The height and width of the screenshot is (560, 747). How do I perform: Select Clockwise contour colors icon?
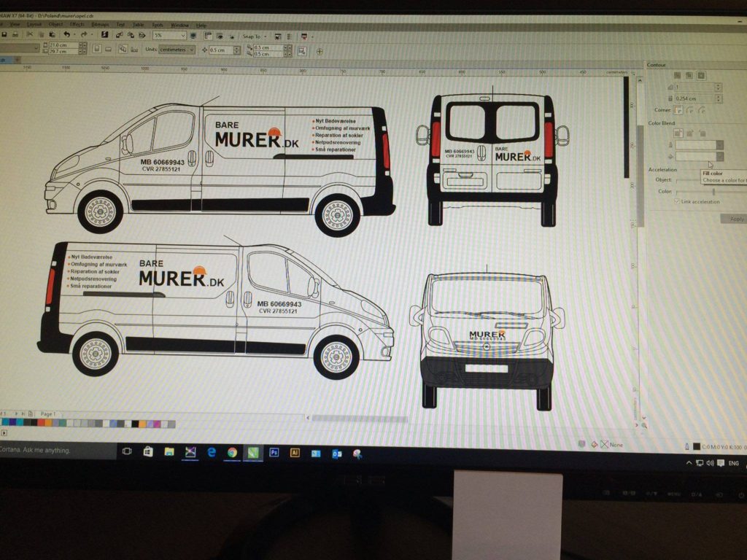[690, 133]
